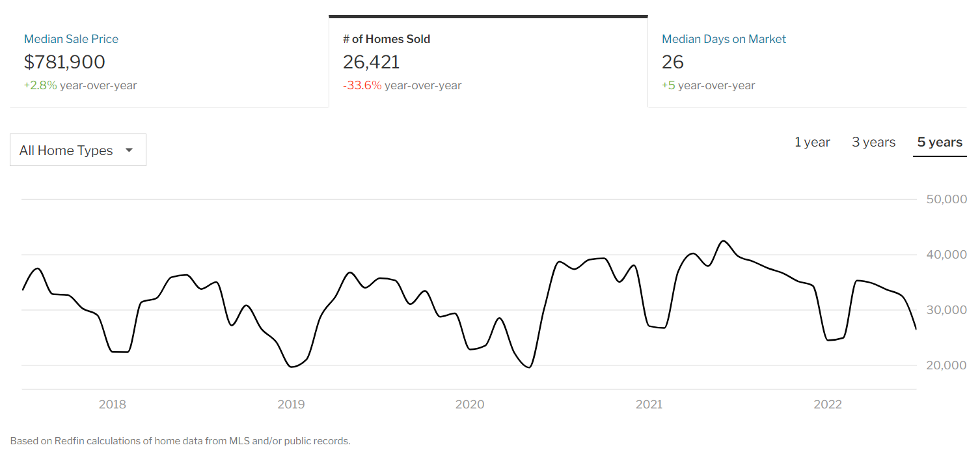Viewport: 980px width, 456px height.
Task: Select the -33.6% year-over-year indicator
Action: tap(403, 85)
